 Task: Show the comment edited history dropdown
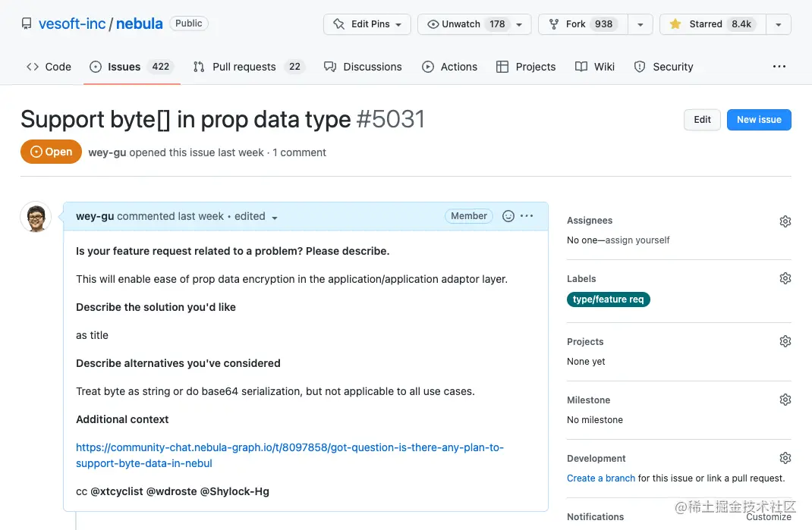(256, 217)
